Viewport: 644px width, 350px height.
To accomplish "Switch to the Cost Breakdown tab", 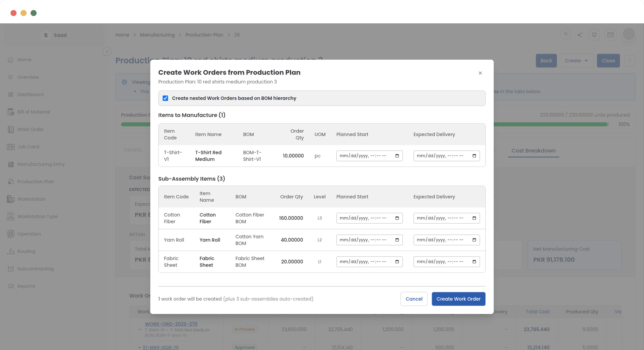I will [533, 151].
